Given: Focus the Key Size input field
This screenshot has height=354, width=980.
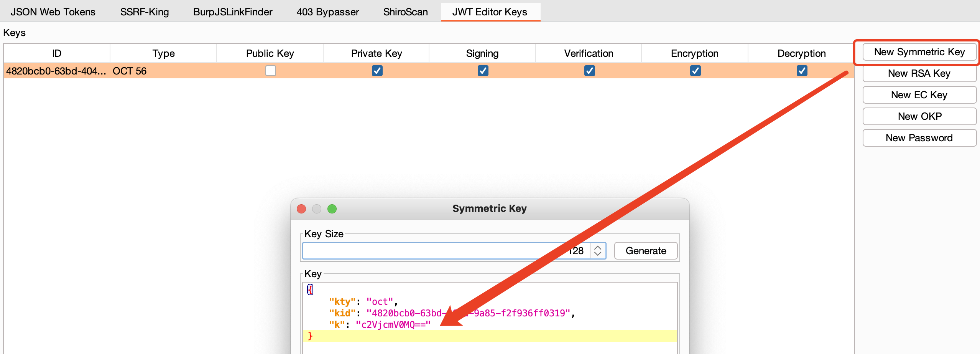Looking at the screenshot, I should (x=446, y=251).
